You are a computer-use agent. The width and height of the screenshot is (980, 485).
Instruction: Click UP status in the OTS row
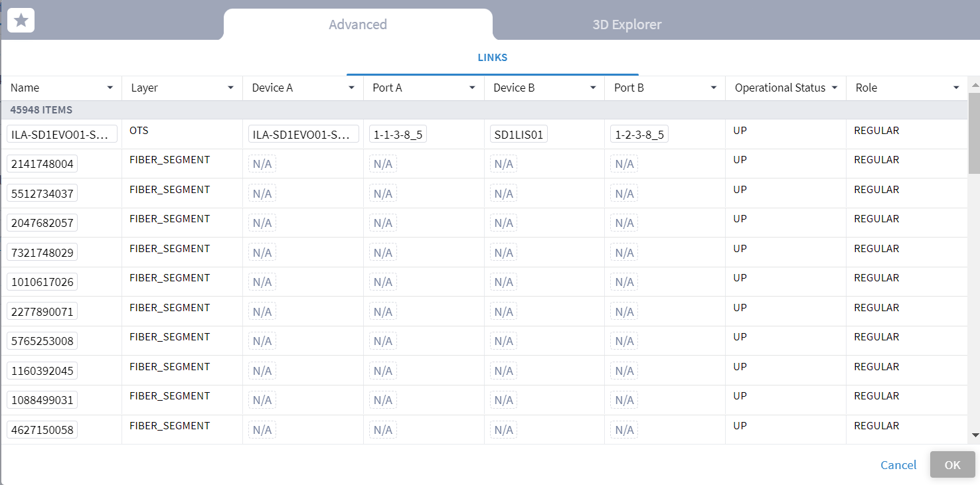tap(740, 131)
